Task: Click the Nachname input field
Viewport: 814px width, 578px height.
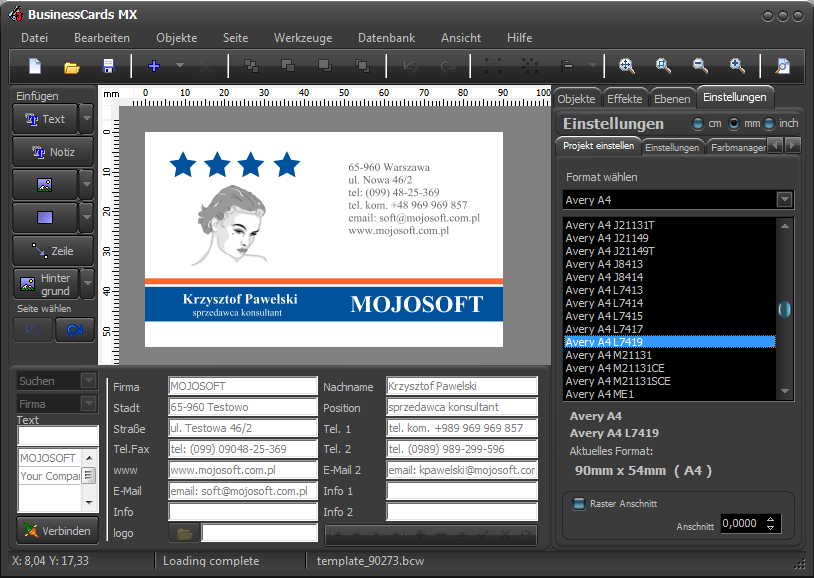Action: click(462, 386)
